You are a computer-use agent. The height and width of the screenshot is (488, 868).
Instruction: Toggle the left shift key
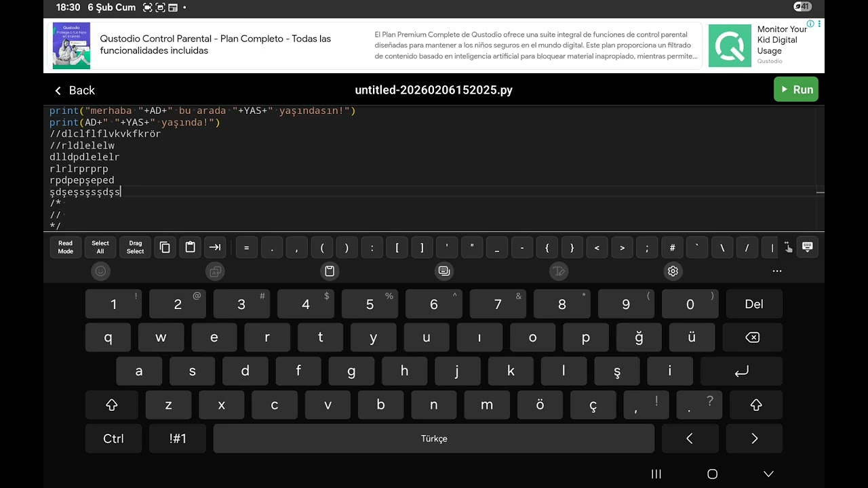(x=112, y=405)
